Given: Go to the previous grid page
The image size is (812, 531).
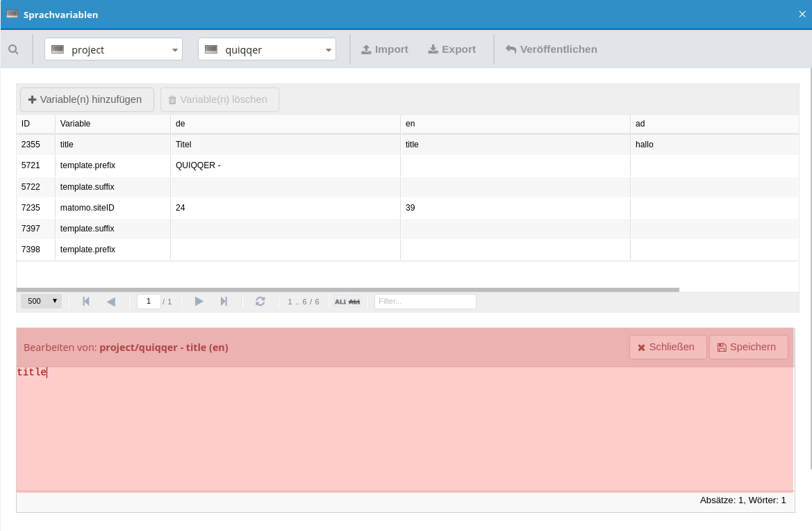Looking at the screenshot, I should pyautogui.click(x=111, y=301).
